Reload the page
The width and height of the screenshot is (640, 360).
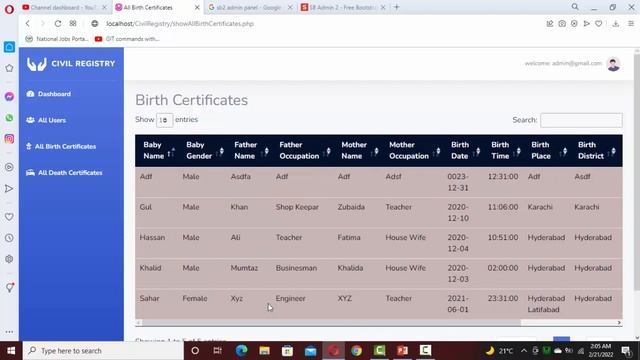(x=58, y=24)
